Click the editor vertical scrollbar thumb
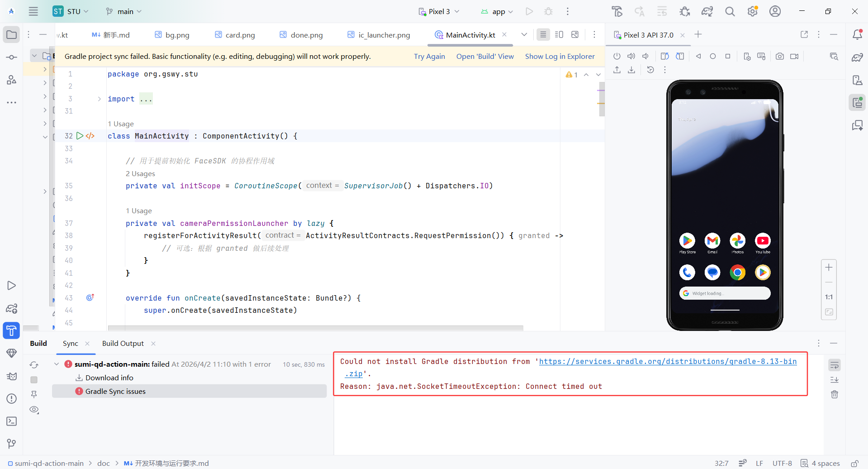The height and width of the screenshot is (469, 868). 602,99
